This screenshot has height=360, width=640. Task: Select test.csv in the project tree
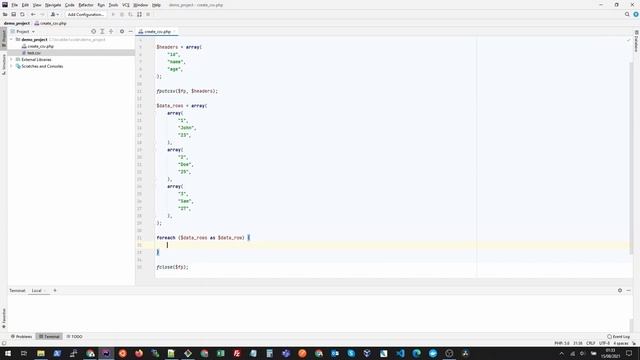(x=33, y=53)
